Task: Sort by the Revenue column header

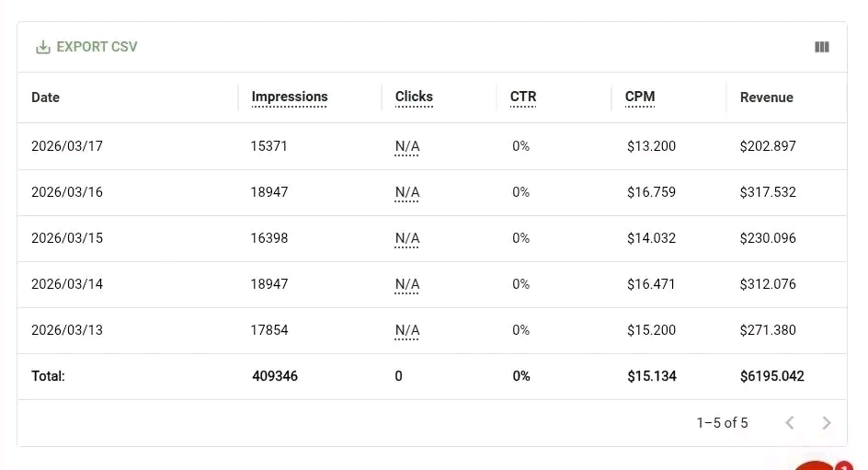Action: pyautogui.click(x=766, y=97)
